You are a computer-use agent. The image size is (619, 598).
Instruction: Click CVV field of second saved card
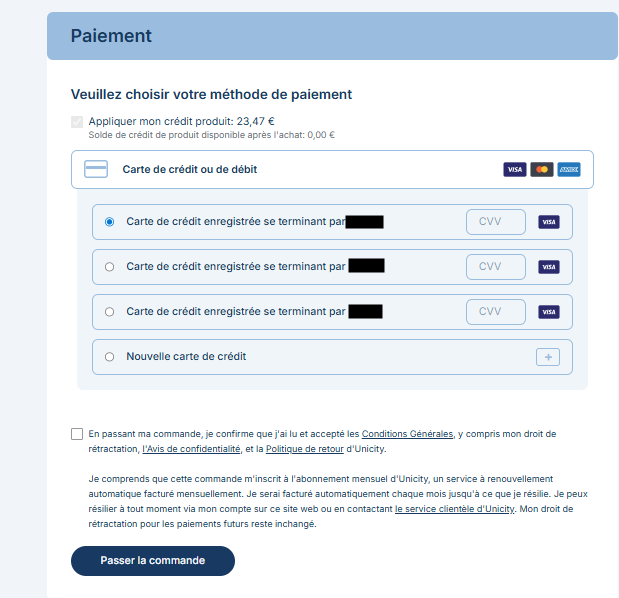495,267
